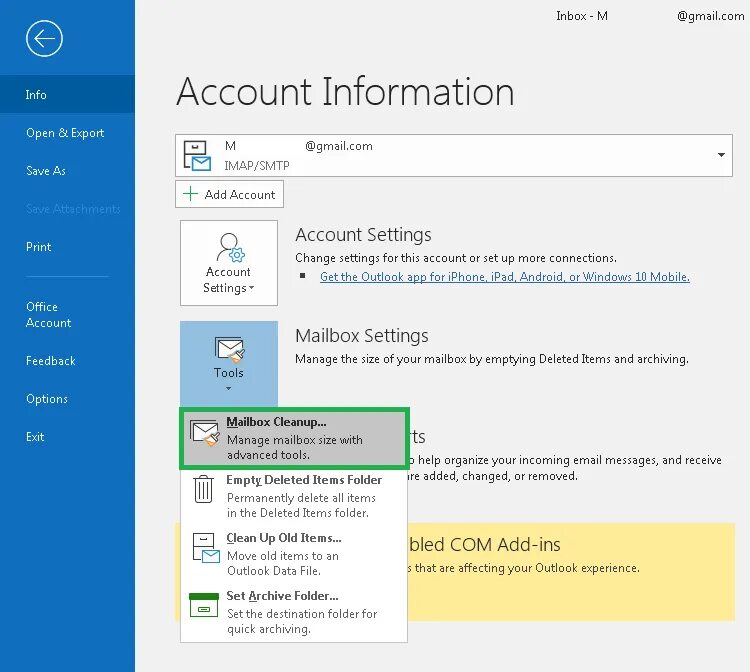Click the green plus icon on Add Account
The image size is (750, 672).
190,194
